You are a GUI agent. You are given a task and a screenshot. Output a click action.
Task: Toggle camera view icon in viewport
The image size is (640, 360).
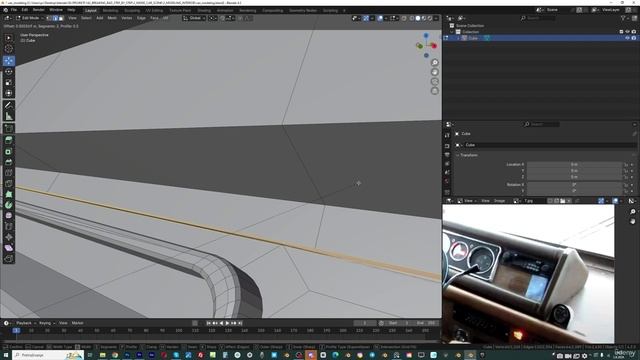(435, 81)
